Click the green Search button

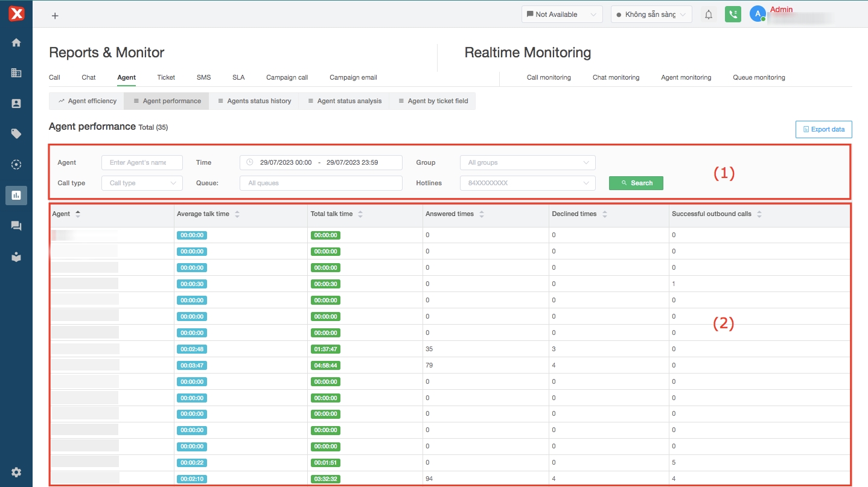point(636,183)
